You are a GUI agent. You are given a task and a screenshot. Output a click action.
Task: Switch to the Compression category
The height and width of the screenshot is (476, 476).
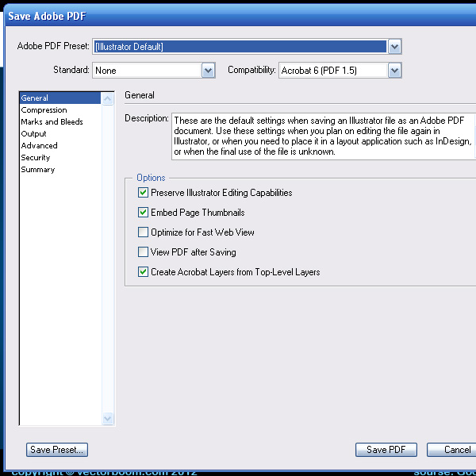click(60, 110)
